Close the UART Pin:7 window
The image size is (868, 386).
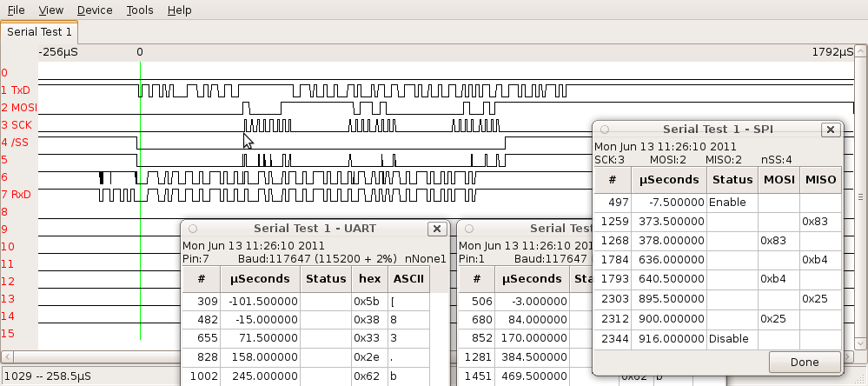tap(437, 229)
